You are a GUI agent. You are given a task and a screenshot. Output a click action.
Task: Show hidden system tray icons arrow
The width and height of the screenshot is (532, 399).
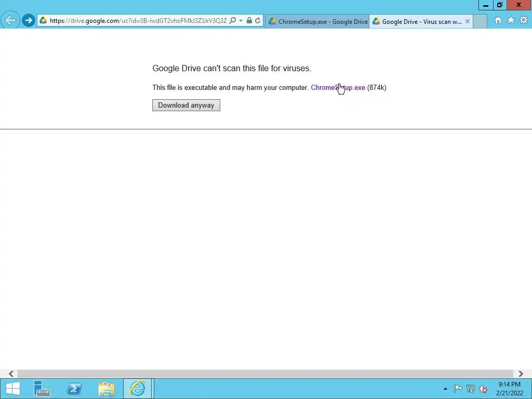coord(445,389)
